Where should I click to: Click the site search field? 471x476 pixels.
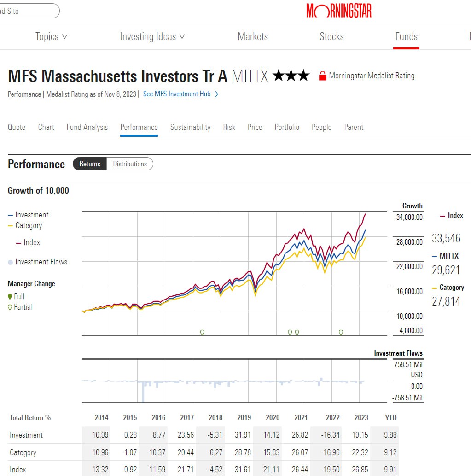click(x=28, y=11)
